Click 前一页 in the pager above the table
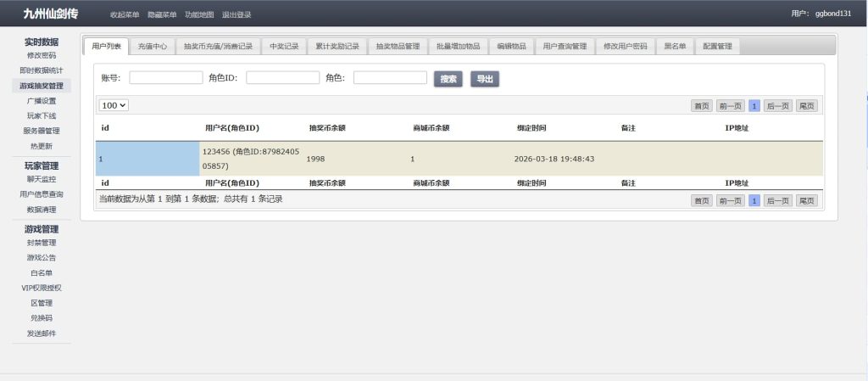The image size is (868, 381). (731, 106)
